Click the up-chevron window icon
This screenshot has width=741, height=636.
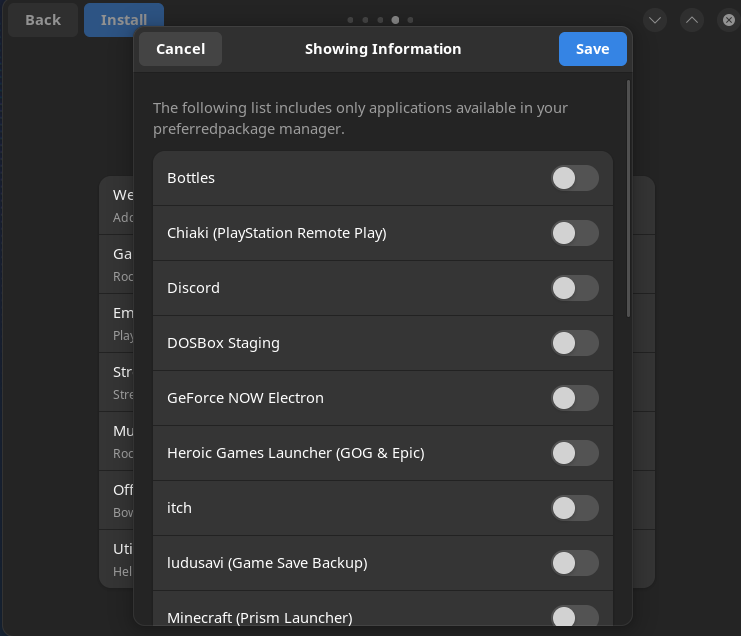692,20
